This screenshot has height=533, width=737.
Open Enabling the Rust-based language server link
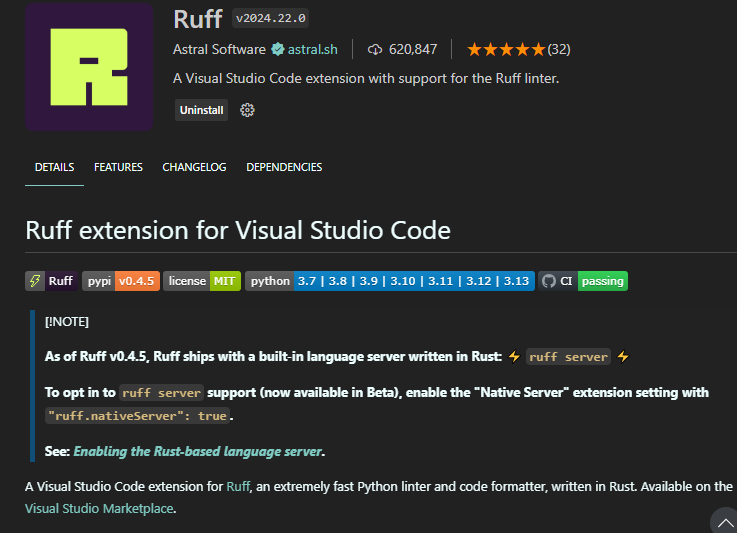[x=198, y=451]
